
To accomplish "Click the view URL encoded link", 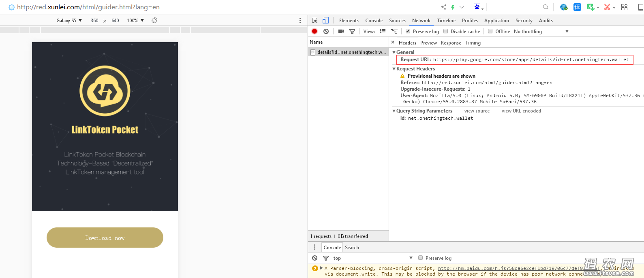I will pyautogui.click(x=521, y=111).
